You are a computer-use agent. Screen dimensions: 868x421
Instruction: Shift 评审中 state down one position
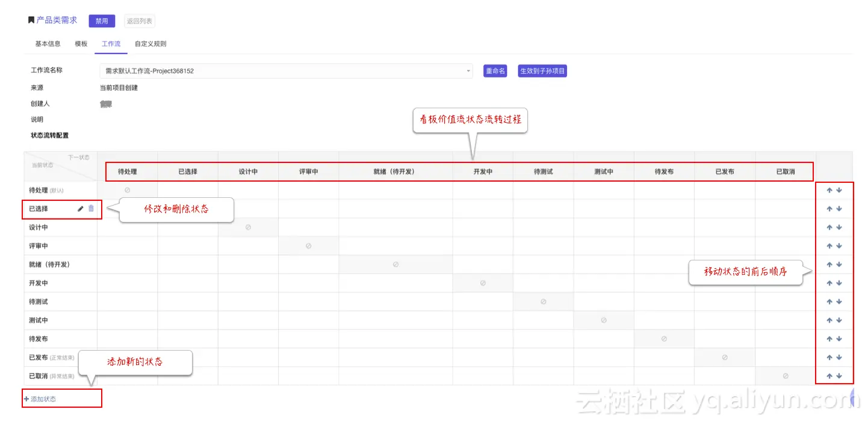tap(839, 246)
